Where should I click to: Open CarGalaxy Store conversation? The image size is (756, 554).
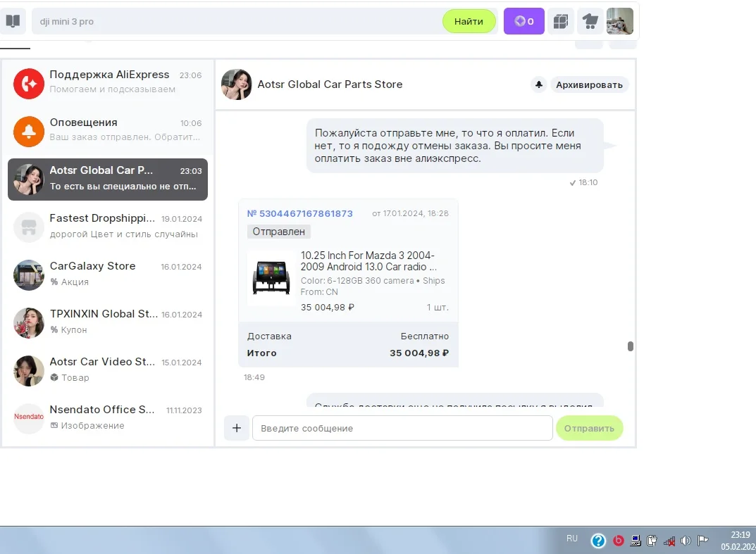(108, 274)
